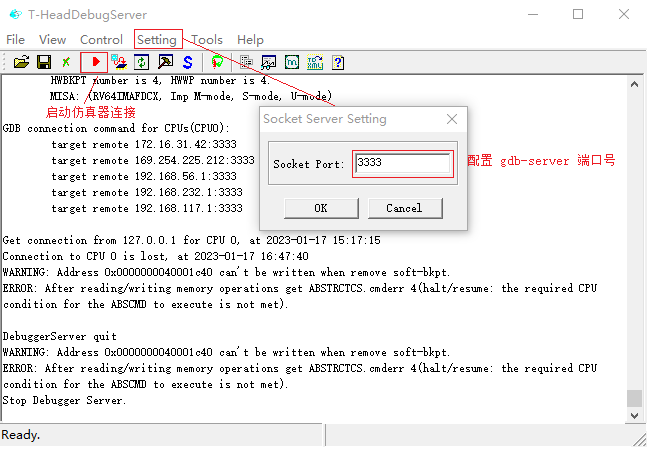Click the TO XML export icon
This screenshot has width=647, height=450.
[x=315, y=62]
